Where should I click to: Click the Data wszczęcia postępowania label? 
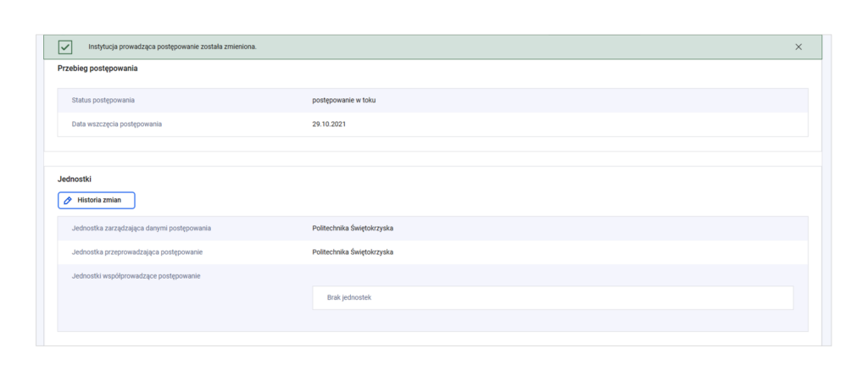point(117,124)
